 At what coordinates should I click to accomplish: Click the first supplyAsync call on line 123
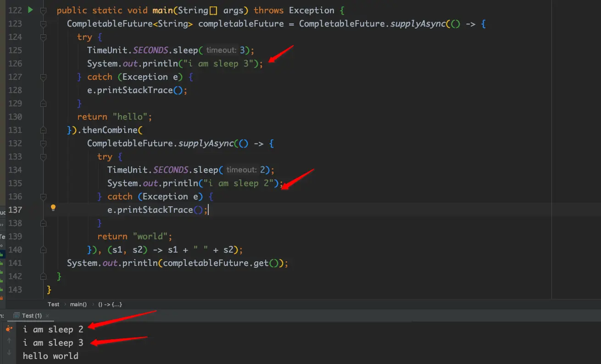click(417, 23)
